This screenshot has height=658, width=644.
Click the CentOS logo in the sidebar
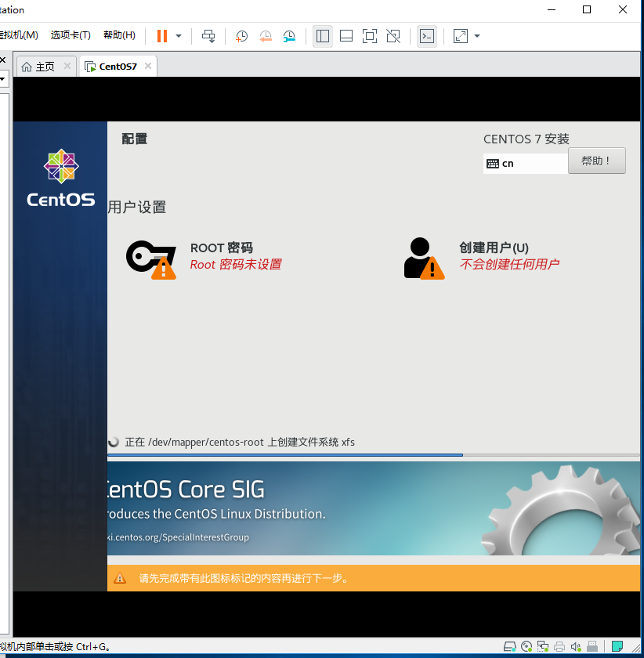[x=61, y=179]
